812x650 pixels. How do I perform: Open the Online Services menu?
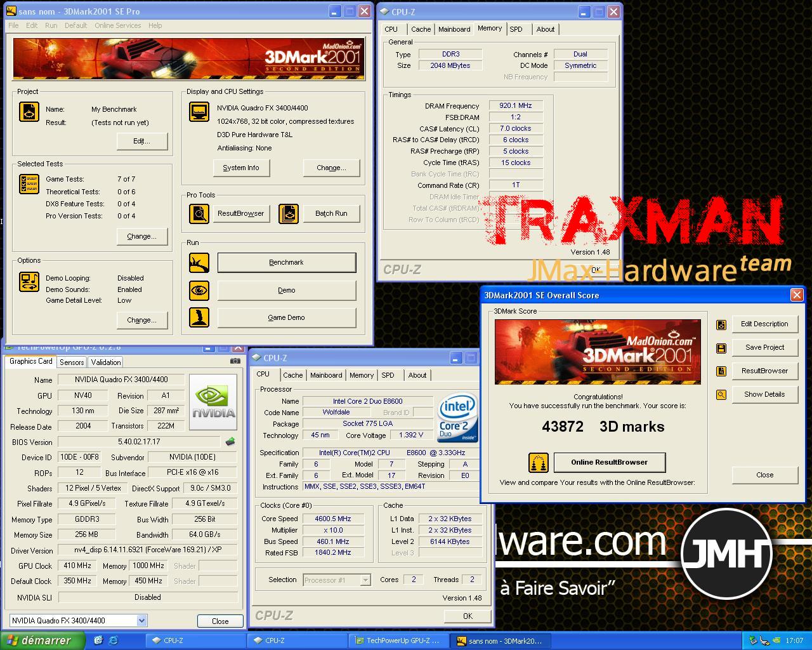(x=118, y=25)
